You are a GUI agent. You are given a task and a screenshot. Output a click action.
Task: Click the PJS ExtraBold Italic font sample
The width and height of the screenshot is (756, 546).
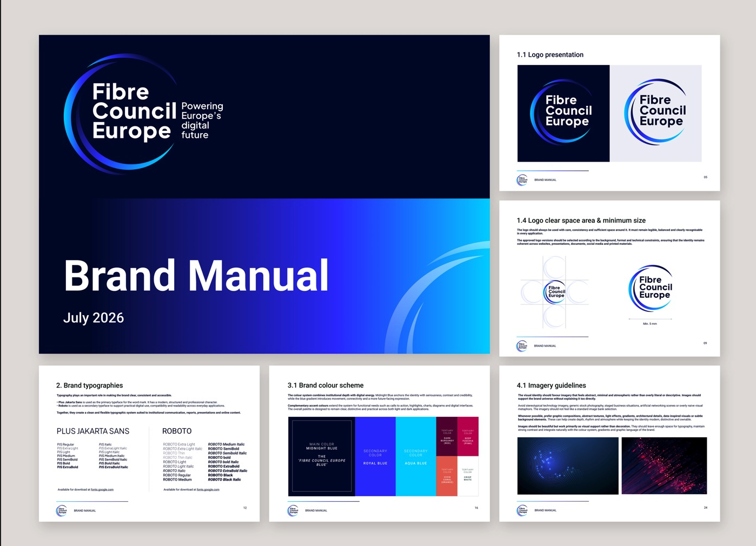click(114, 467)
